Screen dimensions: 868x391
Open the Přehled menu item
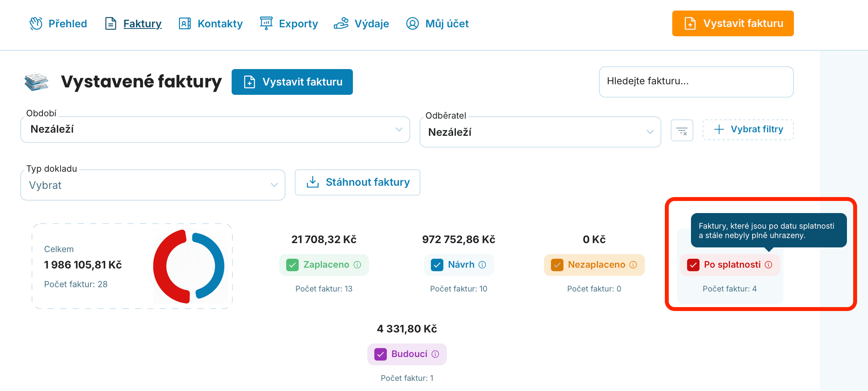pyautogui.click(x=58, y=23)
